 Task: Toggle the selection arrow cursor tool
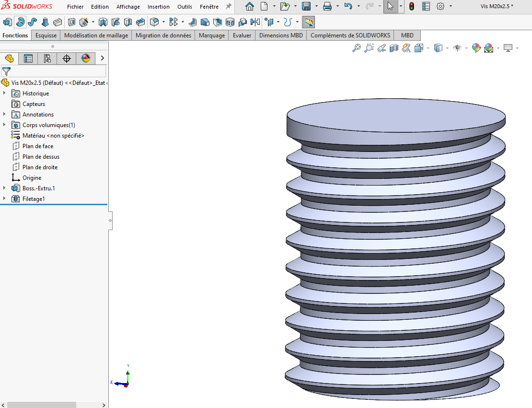[x=390, y=6]
